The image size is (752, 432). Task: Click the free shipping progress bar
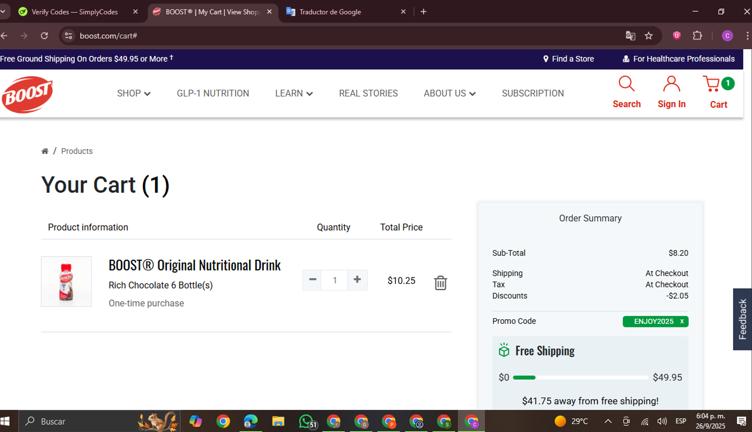pyautogui.click(x=580, y=377)
